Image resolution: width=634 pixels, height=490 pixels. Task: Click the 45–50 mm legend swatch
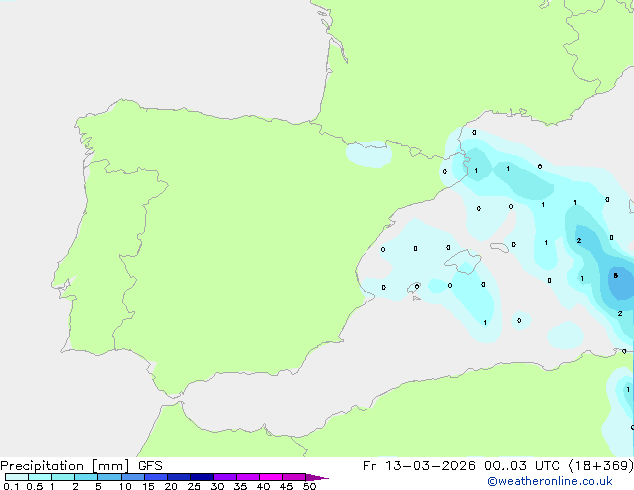294,477
